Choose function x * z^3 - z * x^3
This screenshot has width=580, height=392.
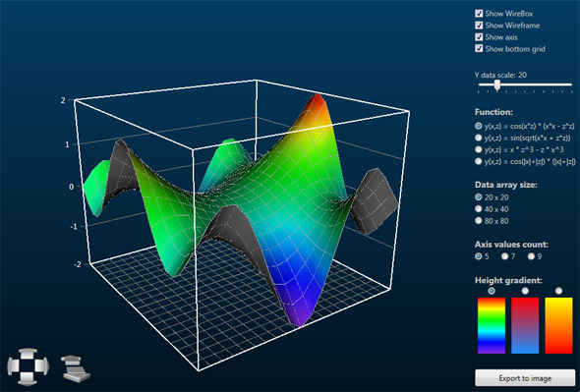[x=479, y=149]
